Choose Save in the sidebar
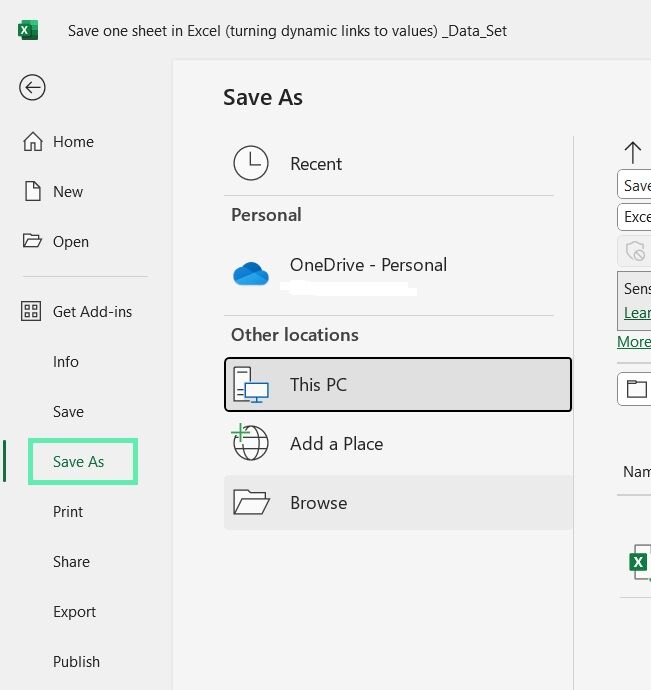The image size is (651, 690). point(68,412)
